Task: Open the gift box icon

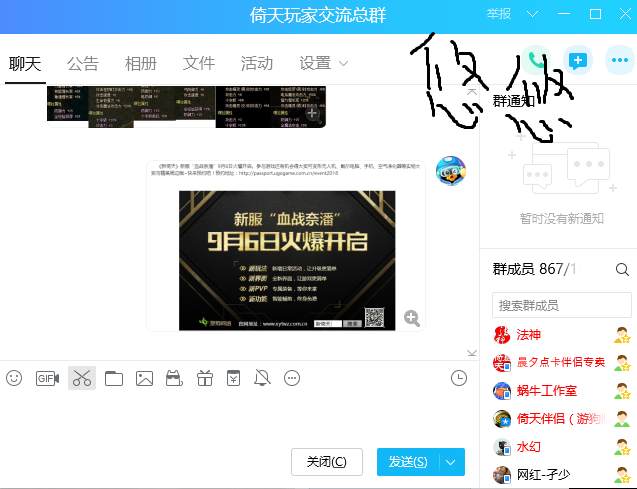Action: (x=204, y=378)
